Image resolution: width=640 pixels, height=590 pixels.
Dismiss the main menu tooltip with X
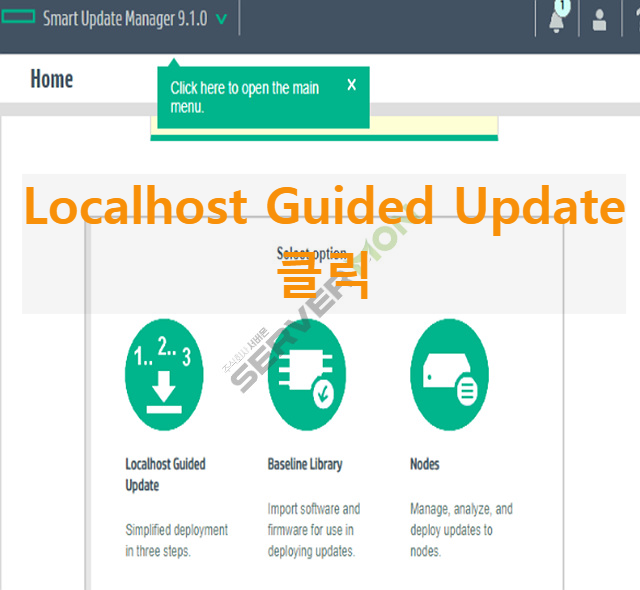click(x=351, y=85)
